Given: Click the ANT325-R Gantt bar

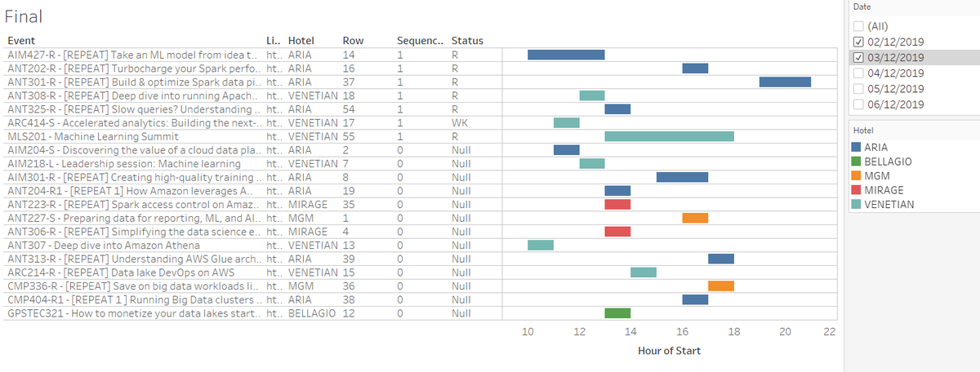Looking at the screenshot, I should [x=617, y=109].
